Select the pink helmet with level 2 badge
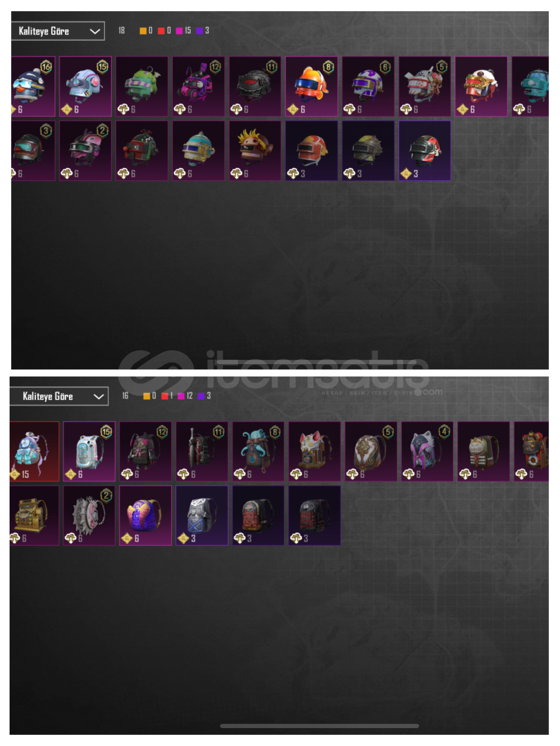 point(85,151)
